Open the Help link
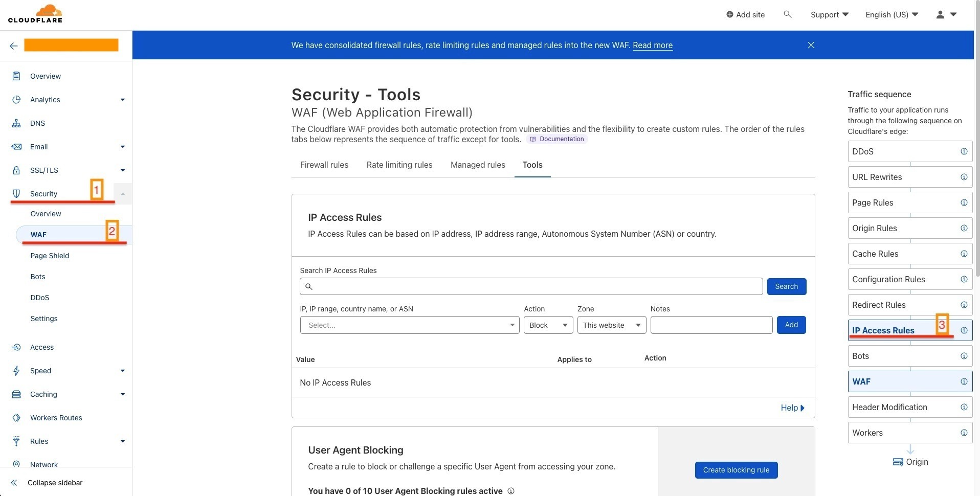Image resolution: width=980 pixels, height=496 pixels. click(x=793, y=408)
